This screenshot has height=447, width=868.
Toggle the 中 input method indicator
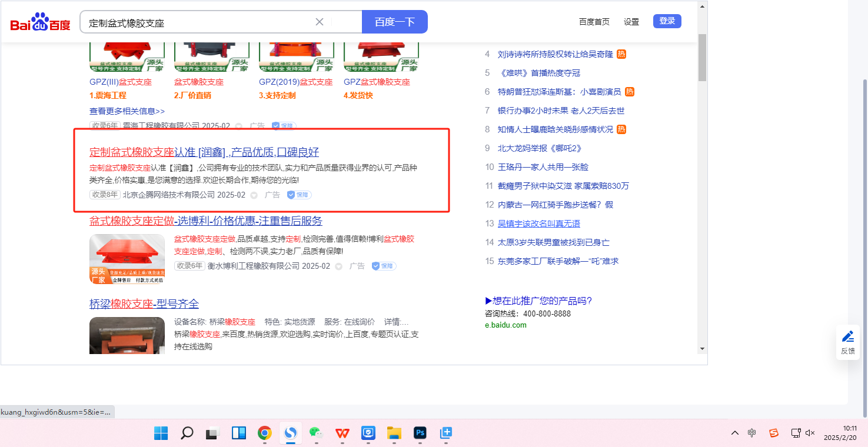click(x=752, y=433)
